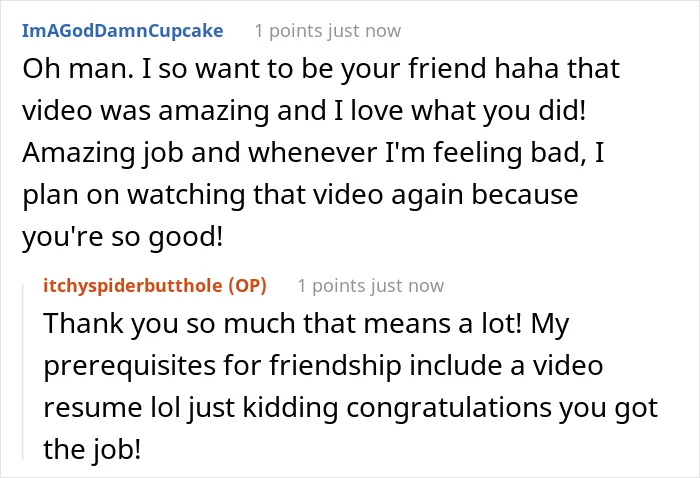This screenshot has height=478, width=700.
Task: Click the (OP) tag beside the username
Action: (x=247, y=286)
